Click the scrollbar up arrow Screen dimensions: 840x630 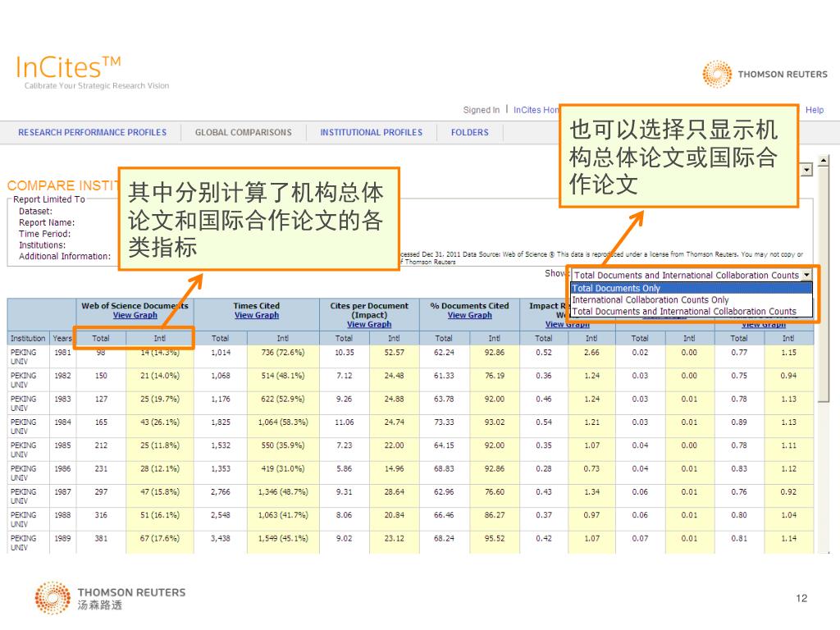(824, 160)
